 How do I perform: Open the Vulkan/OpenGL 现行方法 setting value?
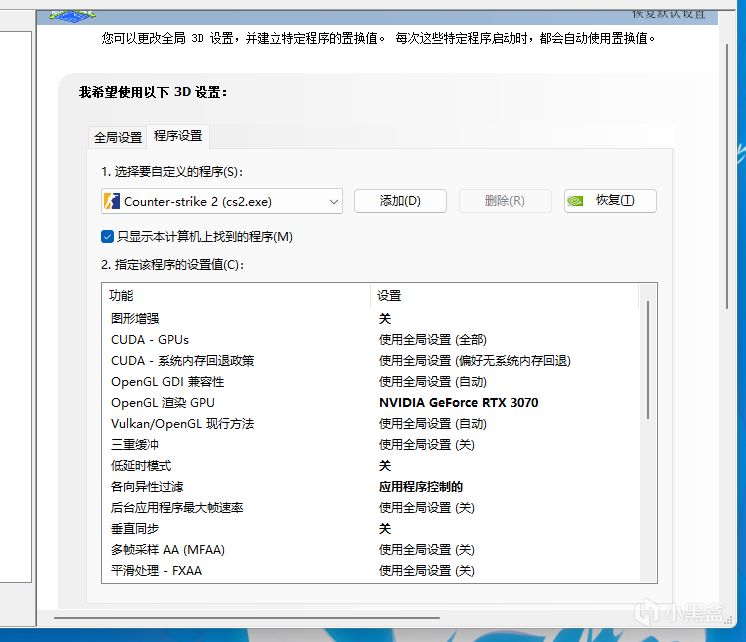coord(432,424)
